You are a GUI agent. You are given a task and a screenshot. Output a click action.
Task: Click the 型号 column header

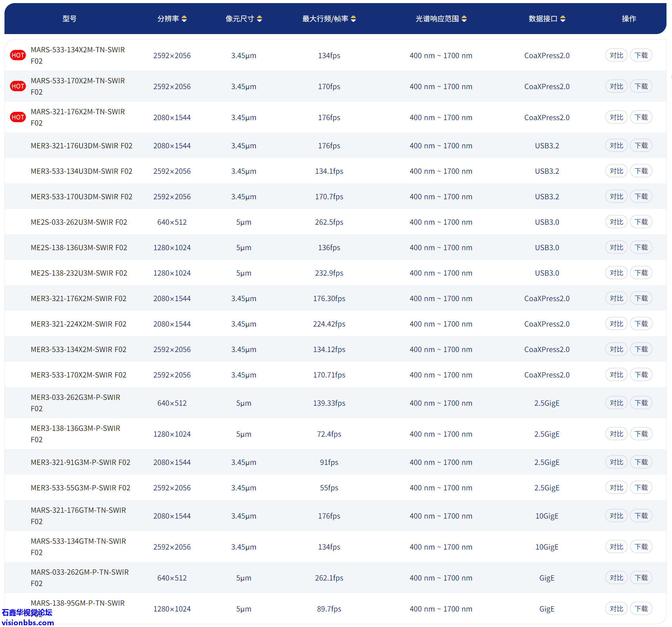pos(69,19)
